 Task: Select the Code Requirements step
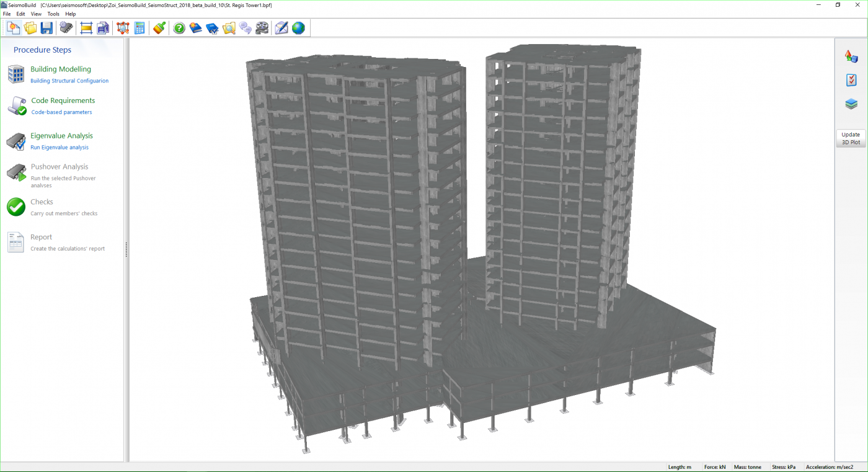coord(63,100)
